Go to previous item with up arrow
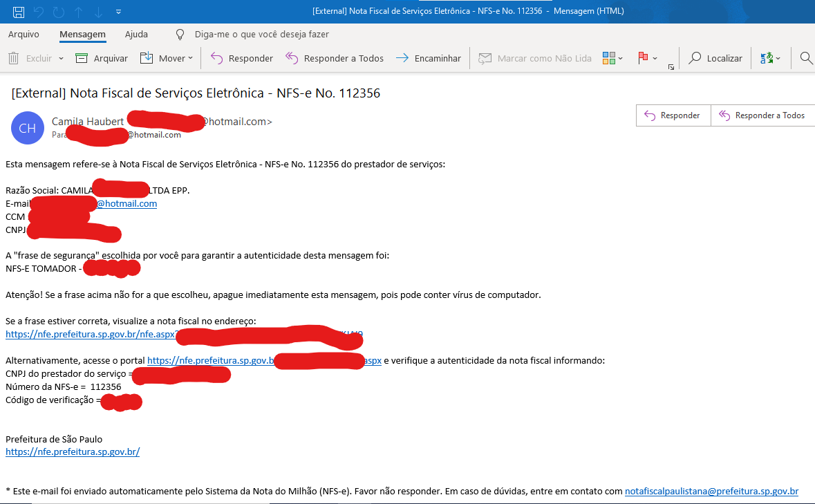The width and height of the screenshot is (815, 504). 79,12
